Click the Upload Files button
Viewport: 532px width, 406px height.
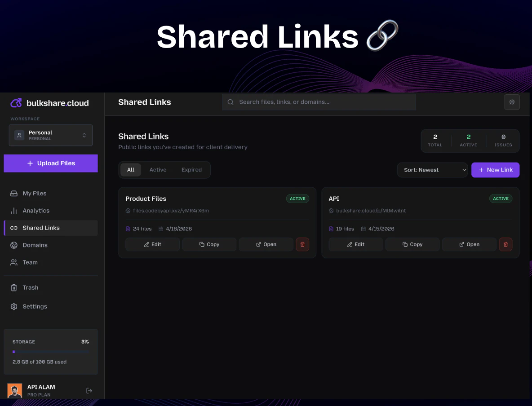50,163
